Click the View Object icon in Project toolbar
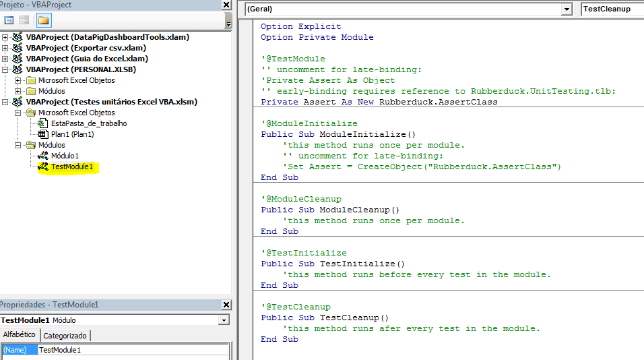This screenshot has width=644, height=360. [24, 20]
